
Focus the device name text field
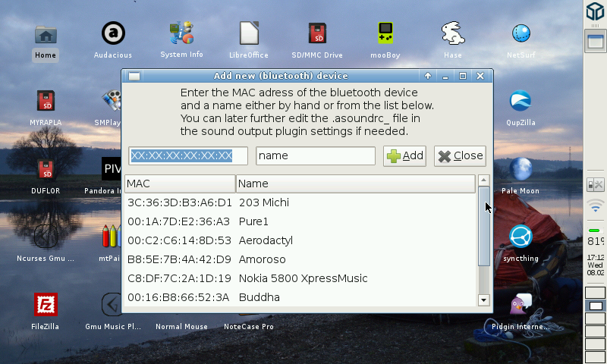coord(315,155)
